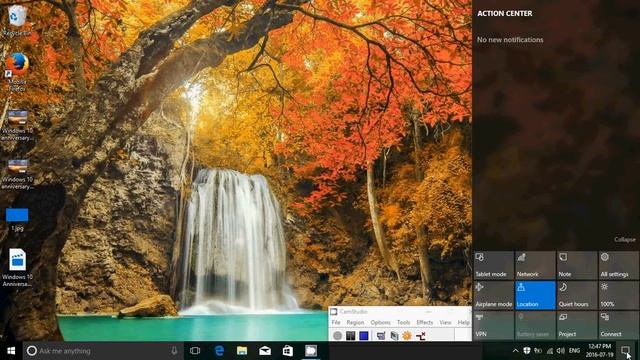Open the Mail app on the taskbar
This screenshot has height=360, width=640.
point(265,351)
